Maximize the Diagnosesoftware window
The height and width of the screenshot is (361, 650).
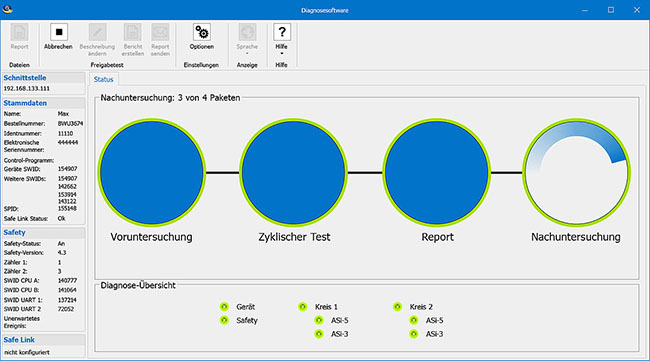611,10
